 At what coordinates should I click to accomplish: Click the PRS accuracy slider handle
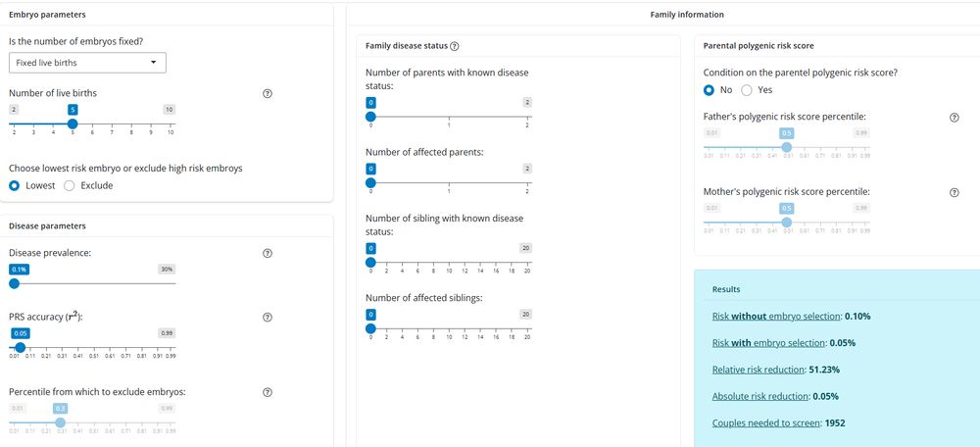click(x=20, y=347)
